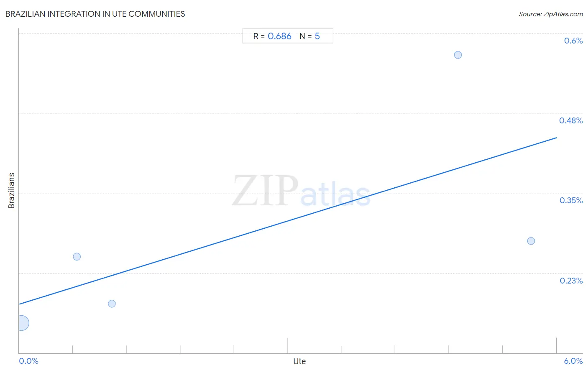588x373 pixels.
Task: Click the Ute x-axis label
Action: (299, 361)
